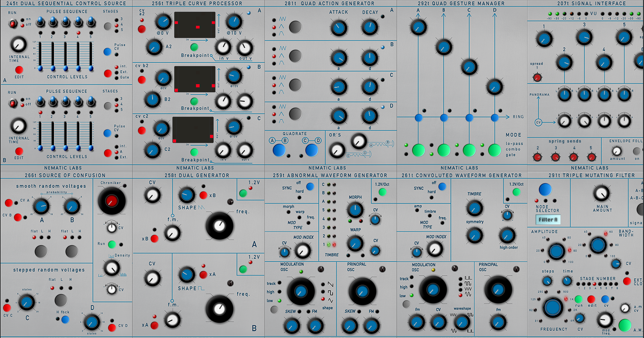This screenshot has height=338, width=644.
Task: Click the envelope follower amount knob in 207t
Action: [x=617, y=151]
